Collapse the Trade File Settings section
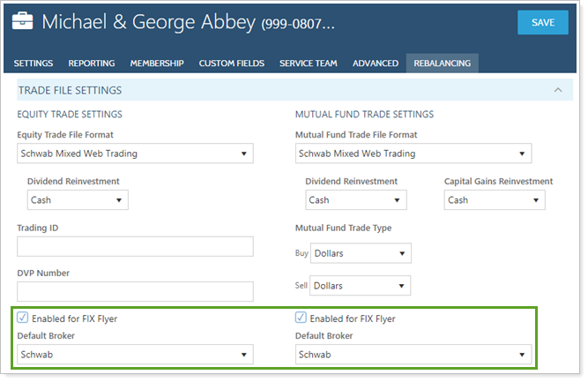Screen dimensions: 588x382 (557, 90)
